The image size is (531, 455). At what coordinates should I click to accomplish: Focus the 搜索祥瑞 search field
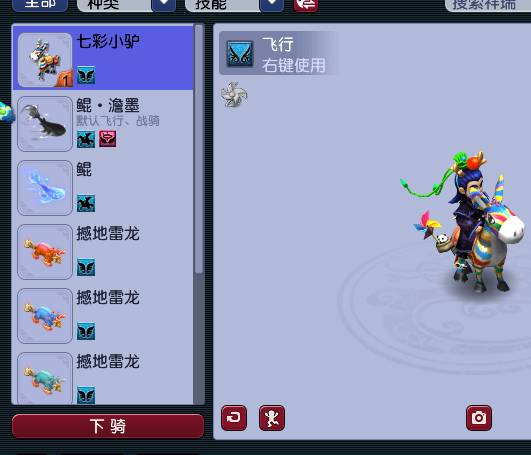pyautogui.click(x=488, y=5)
